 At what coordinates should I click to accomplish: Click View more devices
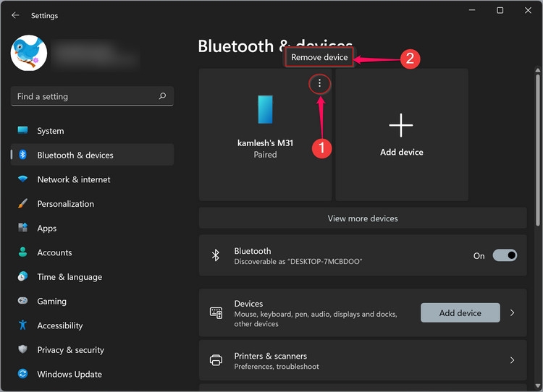pos(363,218)
